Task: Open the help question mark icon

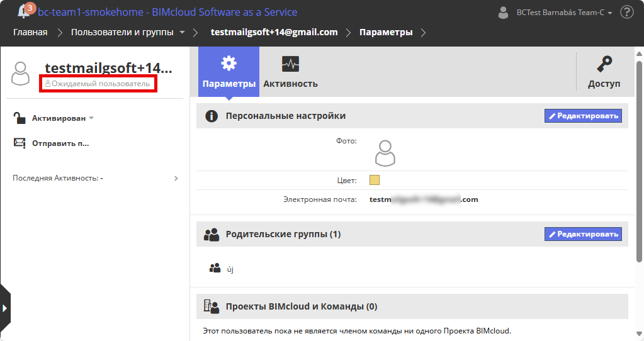Action: pos(627,12)
